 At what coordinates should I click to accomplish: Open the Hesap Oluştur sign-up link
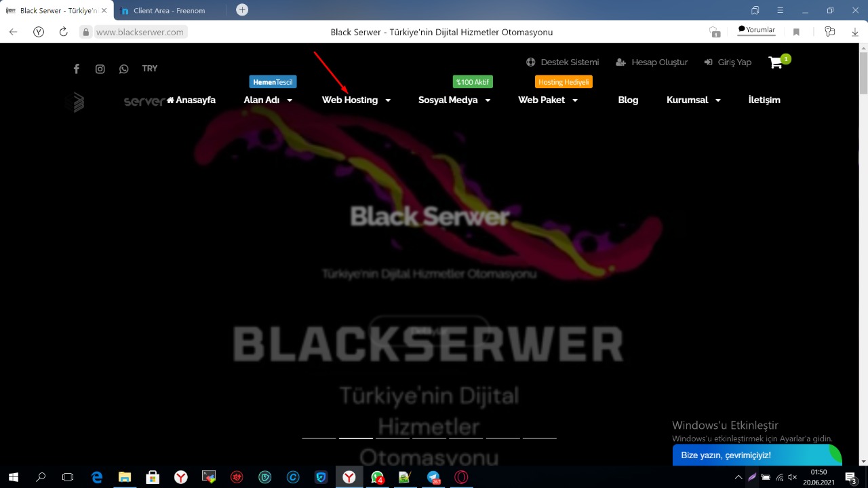pos(652,62)
